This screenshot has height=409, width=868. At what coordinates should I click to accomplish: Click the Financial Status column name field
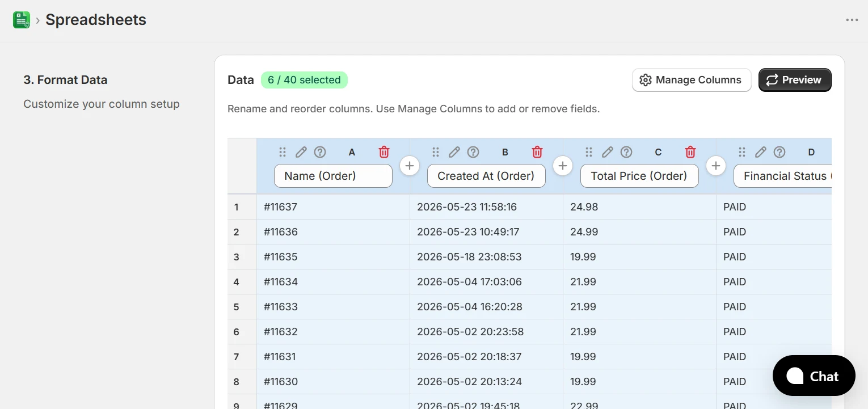[x=782, y=176]
